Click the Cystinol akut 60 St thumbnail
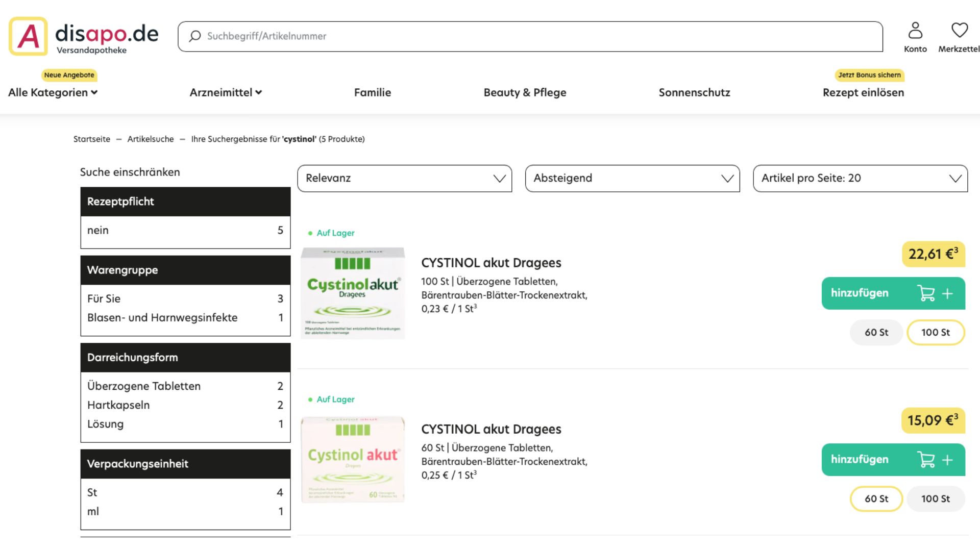Screen dimensions: 980x551 click(352, 459)
